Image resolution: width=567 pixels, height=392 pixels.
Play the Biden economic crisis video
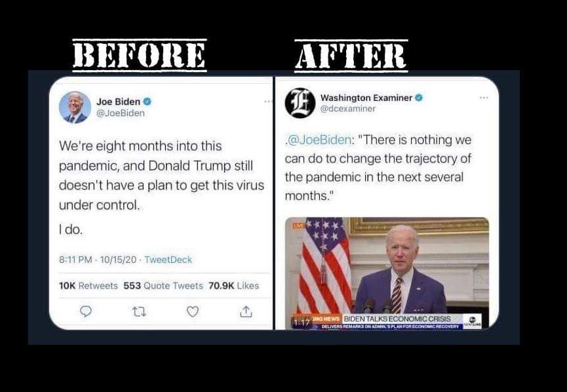click(387, 273)
